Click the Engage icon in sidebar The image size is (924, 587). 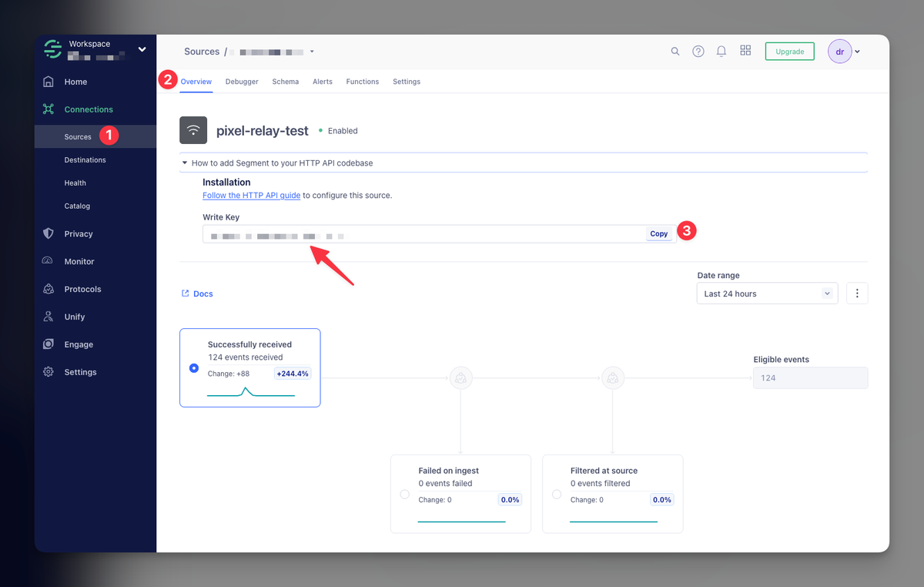click(49, 344)
